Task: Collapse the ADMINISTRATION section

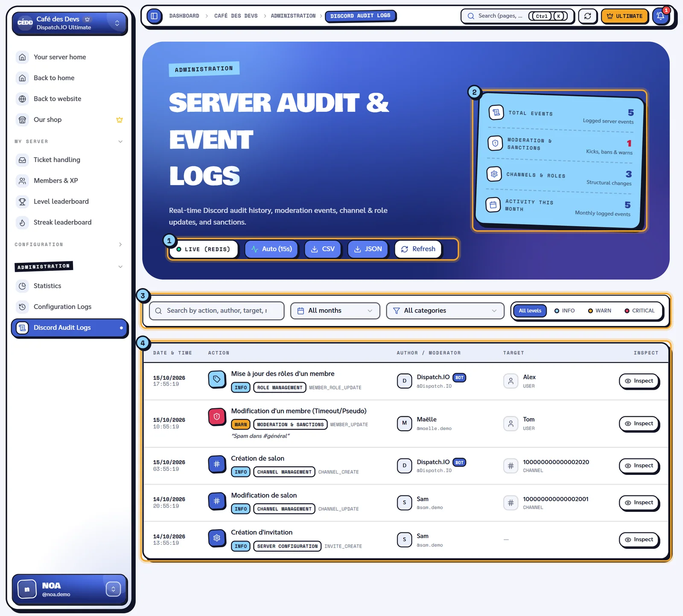Action: click(69, 267)
